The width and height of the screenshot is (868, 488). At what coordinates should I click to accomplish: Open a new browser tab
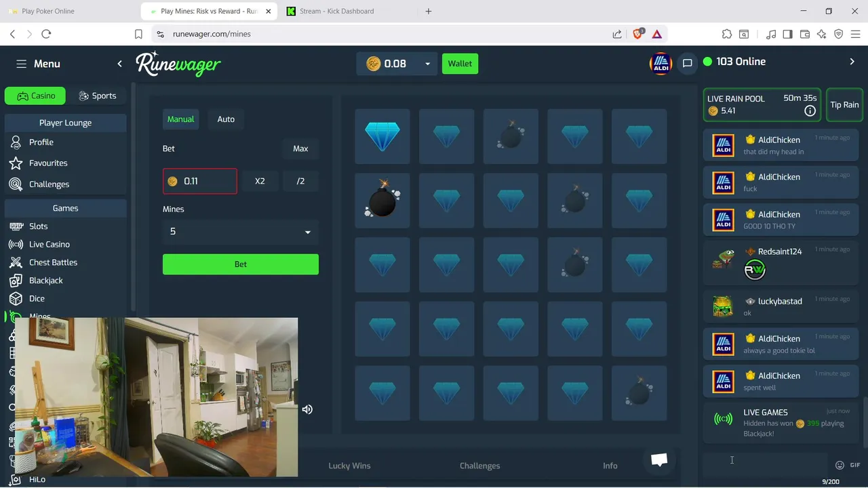[429, 12]
